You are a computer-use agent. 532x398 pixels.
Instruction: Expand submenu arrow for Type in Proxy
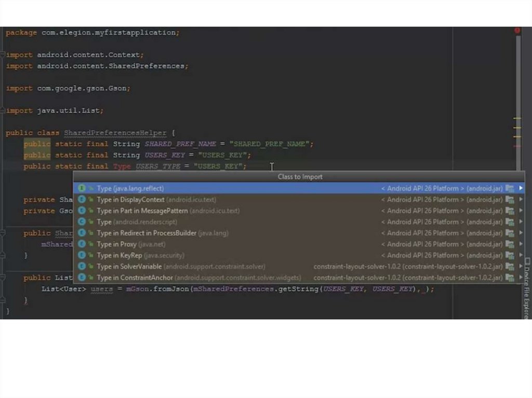pos(521,244)
